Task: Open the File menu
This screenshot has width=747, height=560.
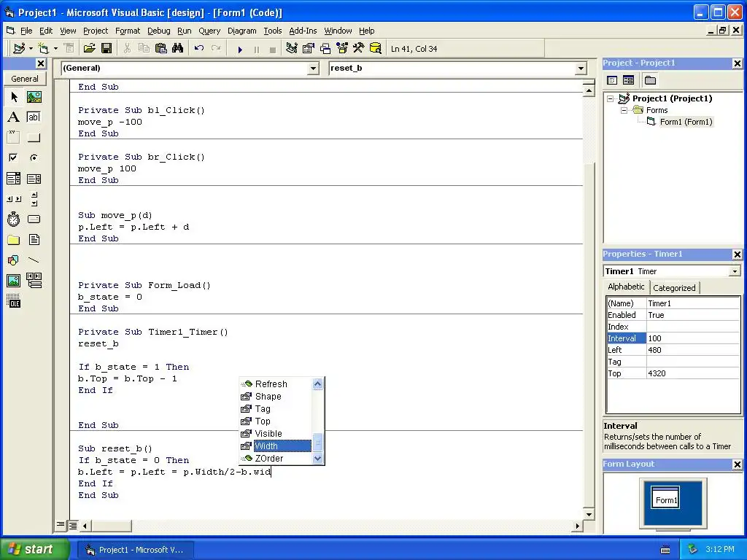Action: pyautogui.click(x=26, y=31)
